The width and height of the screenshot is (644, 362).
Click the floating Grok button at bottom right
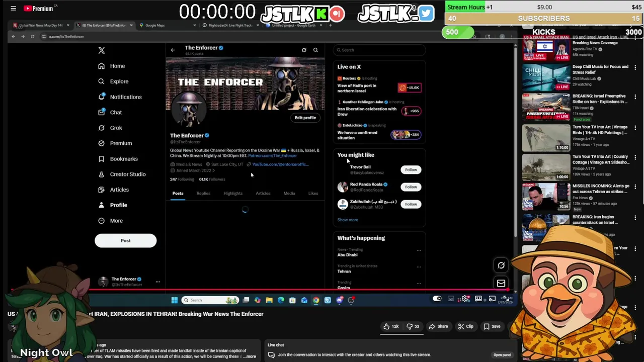pyautogui.click(x=501, y=265)
